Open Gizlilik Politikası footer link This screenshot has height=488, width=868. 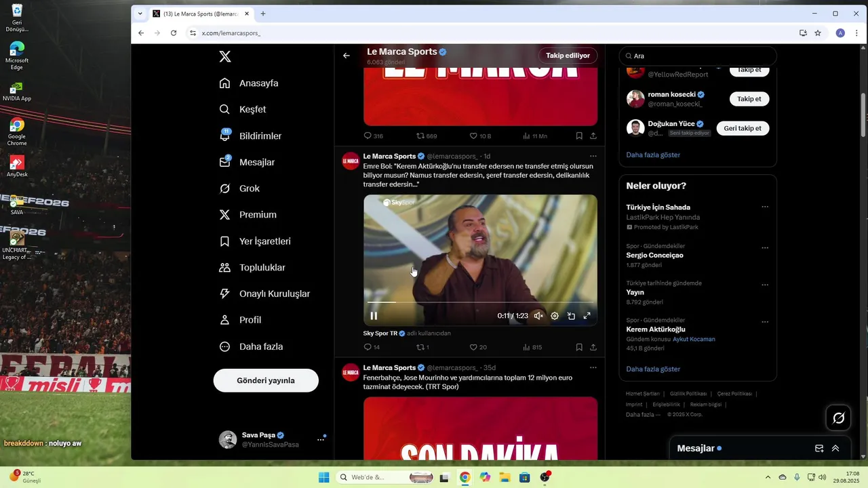coord(688,394)
